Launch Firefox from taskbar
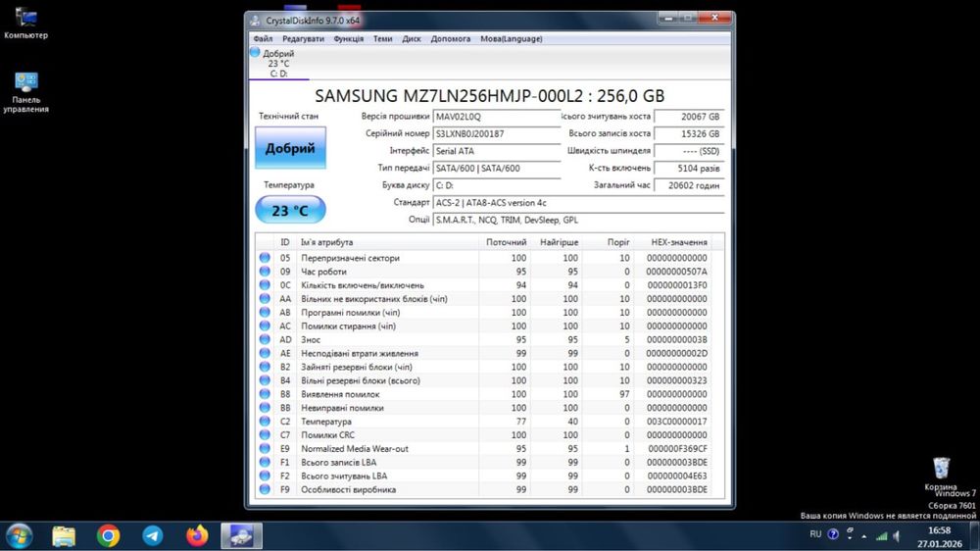Viewport: 980px width, 551px height. pos(197,536)
